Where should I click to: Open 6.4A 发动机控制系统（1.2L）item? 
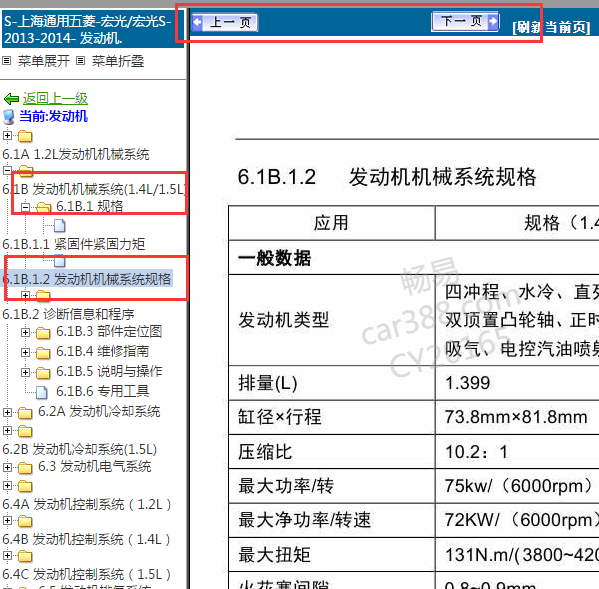[86, 504]
